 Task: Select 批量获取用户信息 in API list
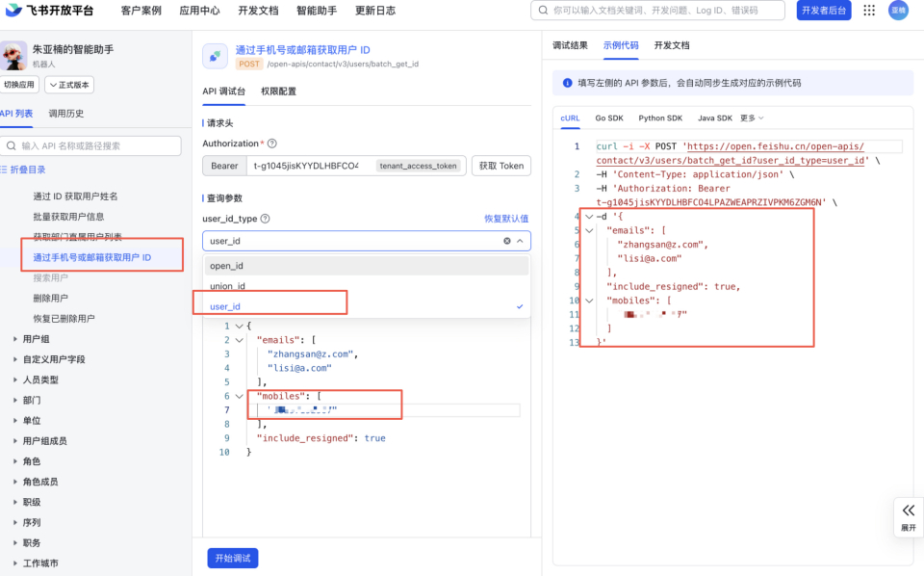[x=68, y=217]
